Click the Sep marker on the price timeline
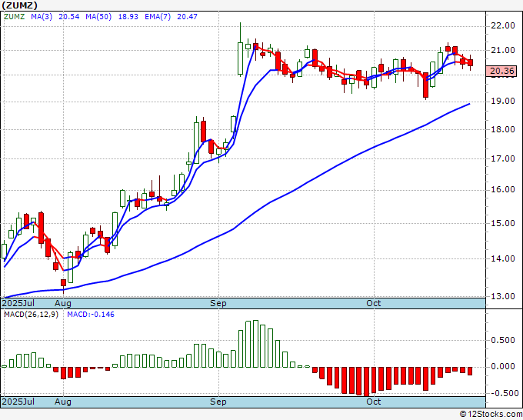The image size is (523, 420). 218,303
